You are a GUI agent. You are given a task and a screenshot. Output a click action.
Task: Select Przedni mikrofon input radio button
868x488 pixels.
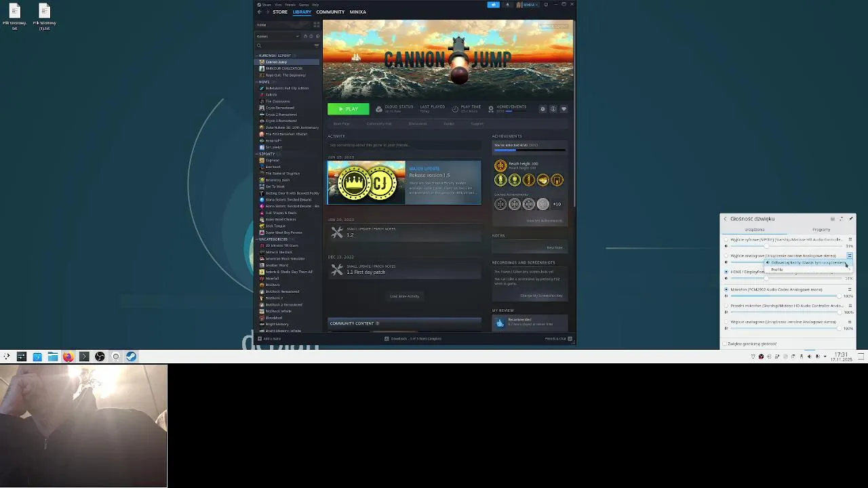click(726, 306)
